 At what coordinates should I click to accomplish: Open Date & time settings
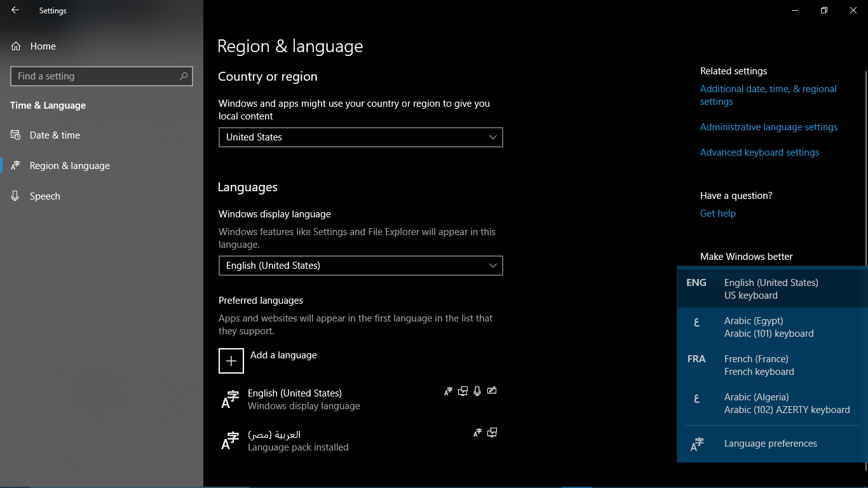click(x=102, y=135)
